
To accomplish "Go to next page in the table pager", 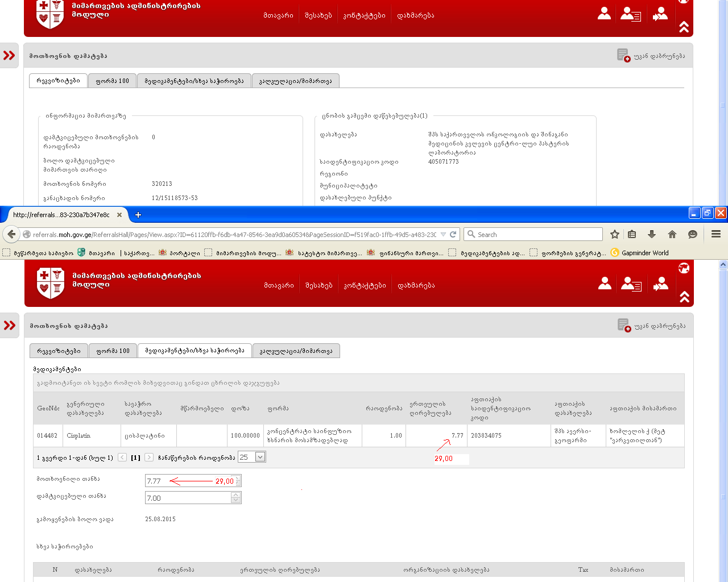I will (x=149, y=458).
